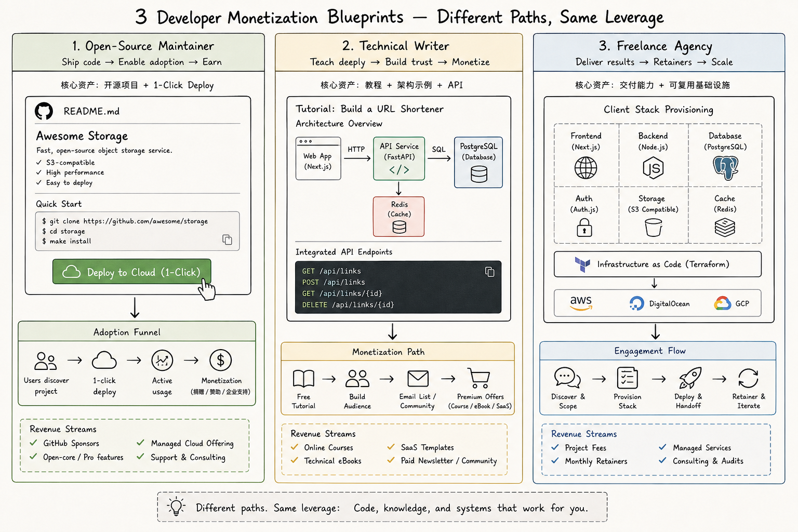Select the Premium Offers cart icon
Image resolution: width=798 pixels, height=532 pixels.
click(x=479, y=378)
